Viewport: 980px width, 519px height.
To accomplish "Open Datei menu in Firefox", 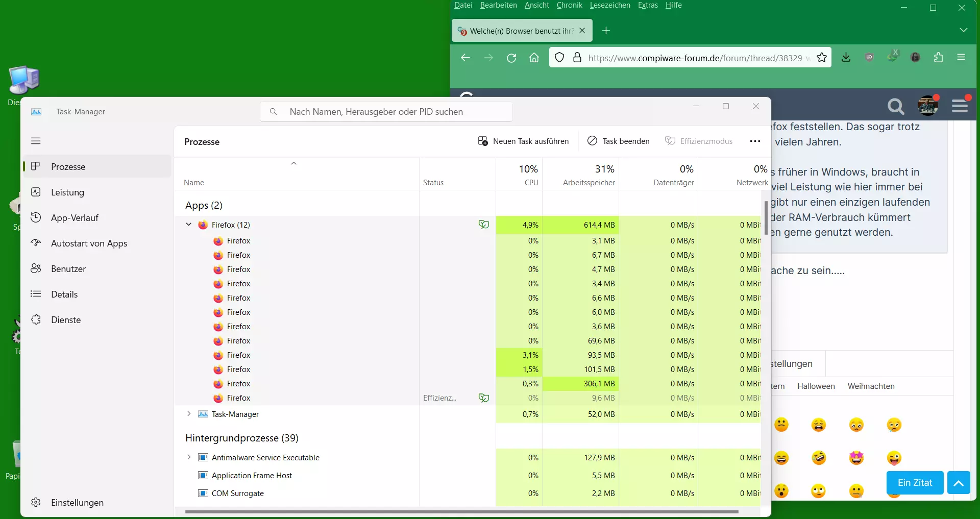I will [463, 5].
